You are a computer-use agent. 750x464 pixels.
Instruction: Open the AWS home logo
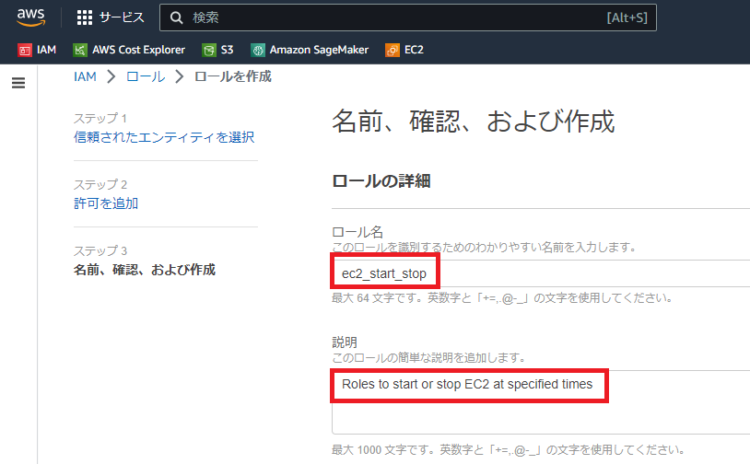click(31, 17)
